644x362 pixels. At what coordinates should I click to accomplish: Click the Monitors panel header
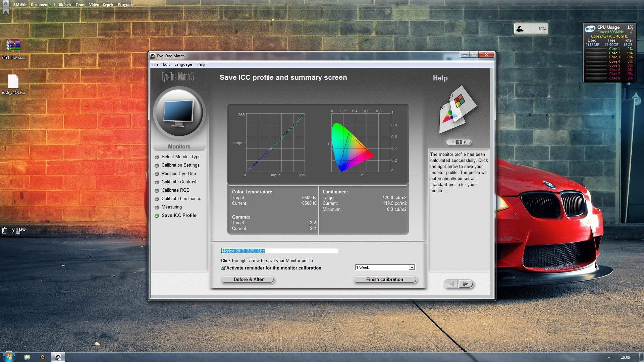click(179, 147)
